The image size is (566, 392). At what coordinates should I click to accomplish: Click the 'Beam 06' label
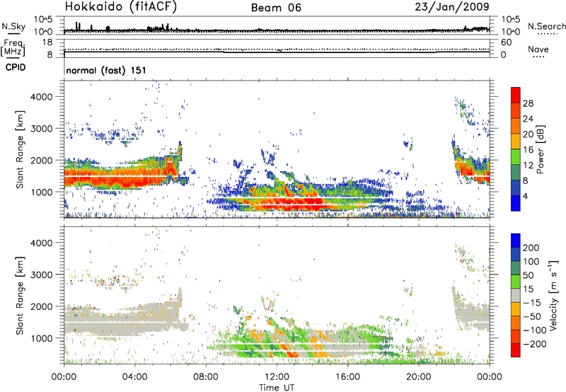276,8
